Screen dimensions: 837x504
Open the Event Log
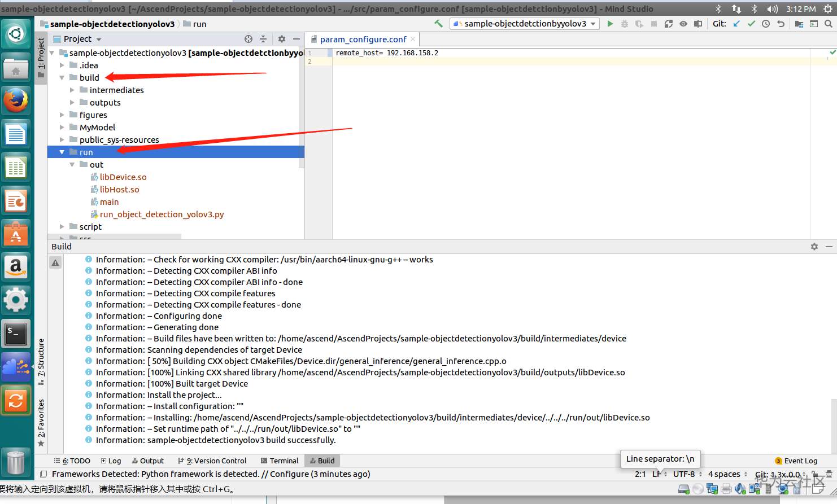[x=796, y=461]
